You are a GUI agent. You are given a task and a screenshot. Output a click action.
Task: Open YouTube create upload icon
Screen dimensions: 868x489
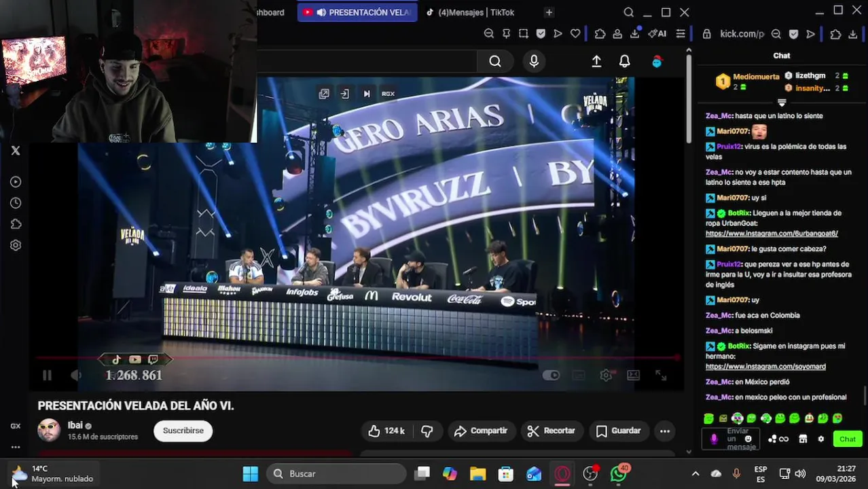pyautogui.click(x=596, y=62)
